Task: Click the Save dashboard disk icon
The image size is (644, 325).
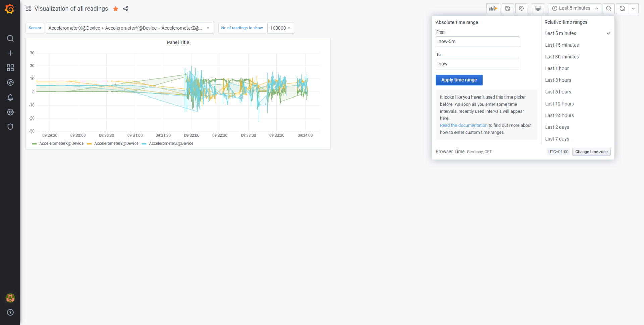Action: [x=508, y=9]
